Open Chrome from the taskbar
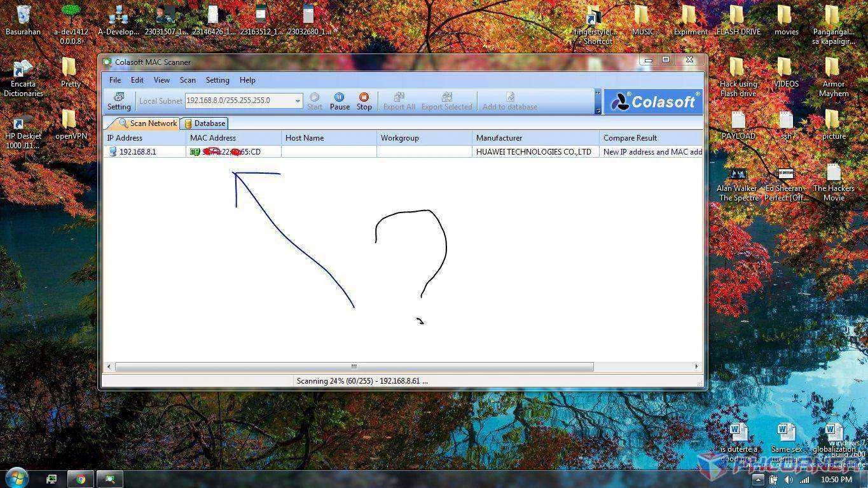This screenshot has height=488, width=868. 81,479
